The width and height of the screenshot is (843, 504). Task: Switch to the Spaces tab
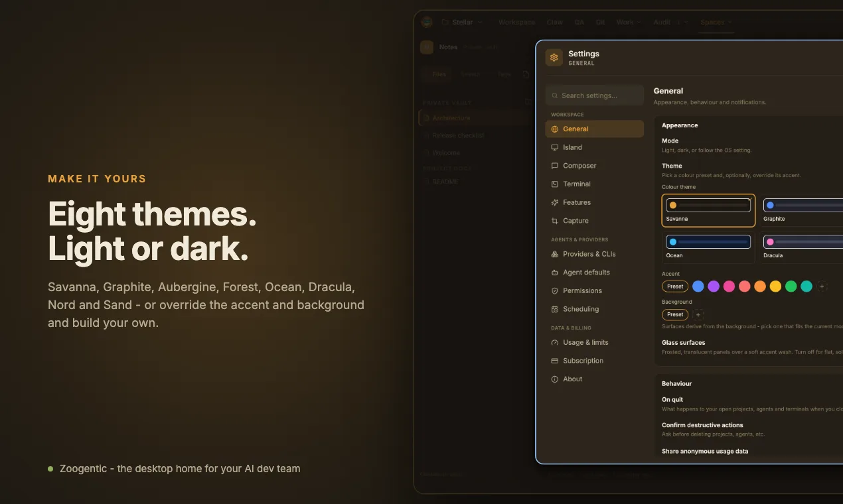point(716,22)
